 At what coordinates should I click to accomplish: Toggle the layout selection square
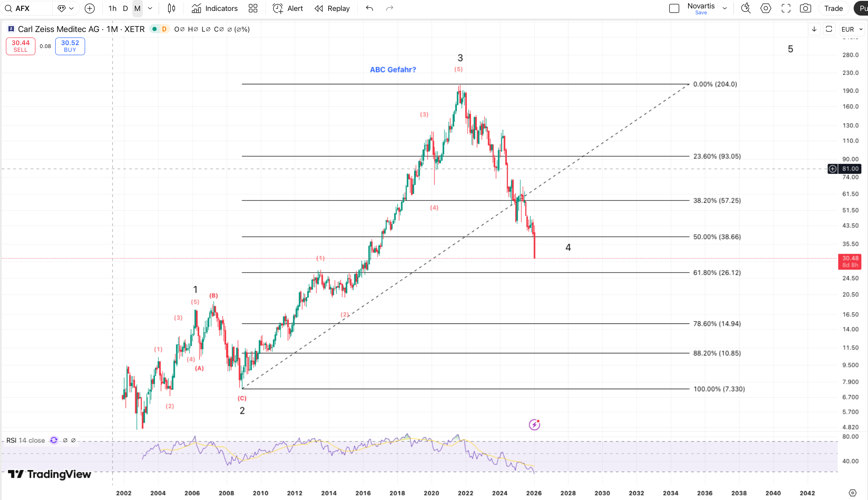pos(674,8)
